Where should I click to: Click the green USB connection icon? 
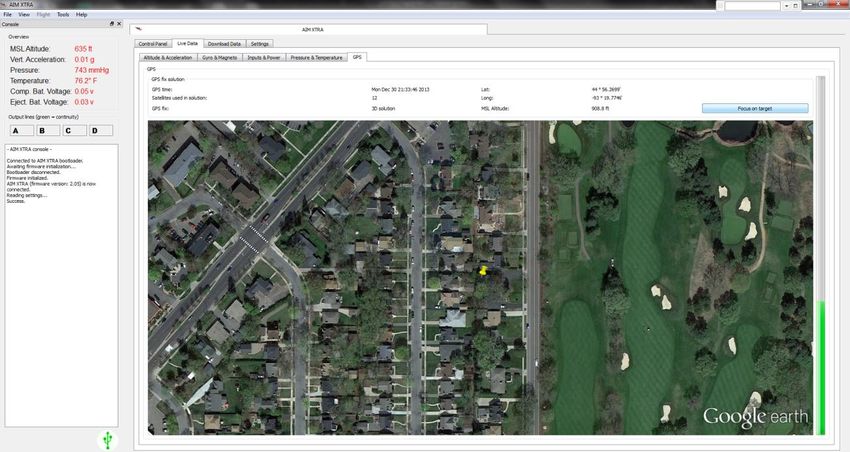[x=107, y=440]
